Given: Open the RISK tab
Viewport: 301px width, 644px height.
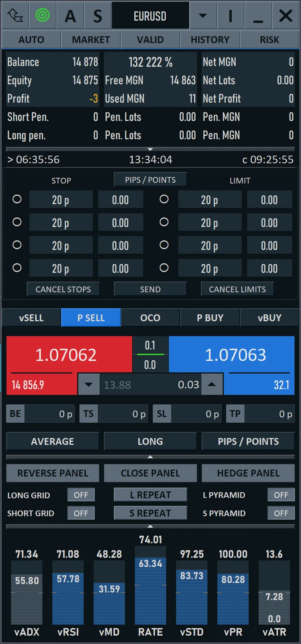Looking at the screenshot, I should [x=270, y=40].
